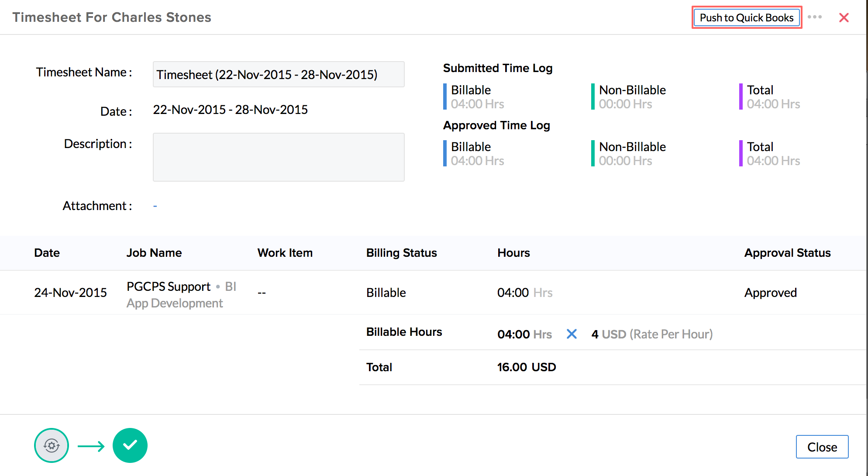Click inside the Description text area

278,157
